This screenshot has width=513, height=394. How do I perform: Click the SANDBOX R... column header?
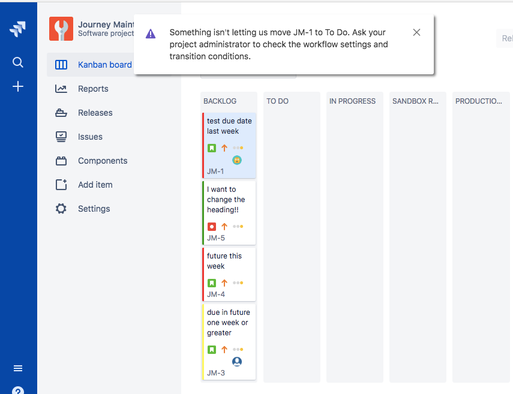[415, 101]
